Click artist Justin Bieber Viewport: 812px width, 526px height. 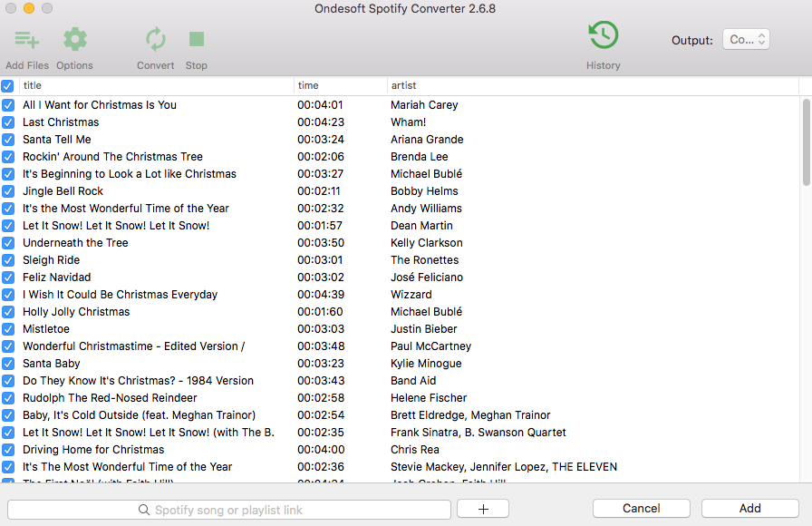423,329
